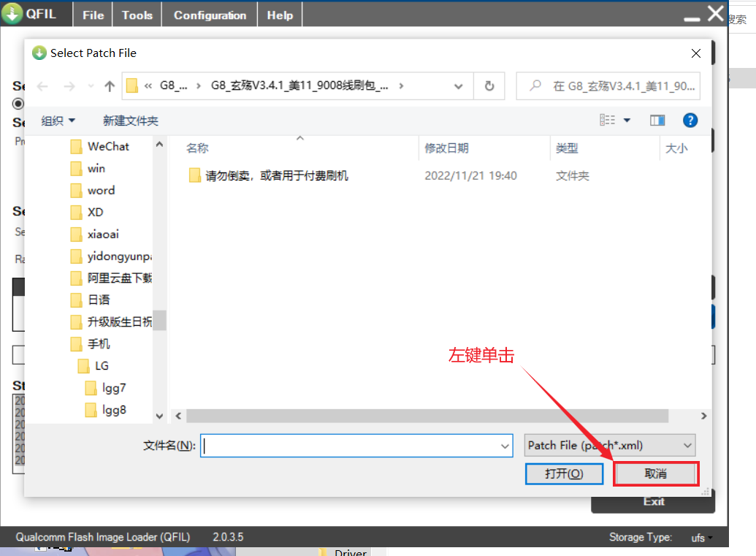This screenshot has height=556, width=756.
Task: Click the 取消 cancel button
Action: click(x=655, y=473)
